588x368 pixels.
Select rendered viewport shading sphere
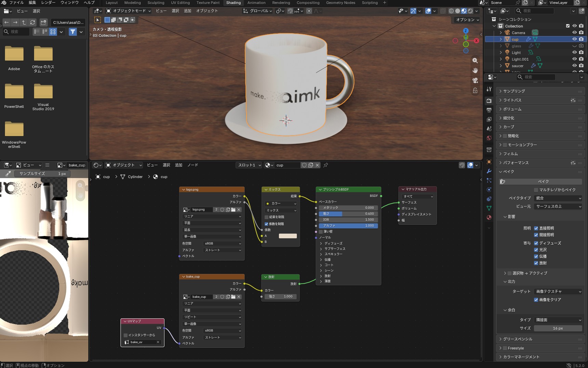[470, 11]
